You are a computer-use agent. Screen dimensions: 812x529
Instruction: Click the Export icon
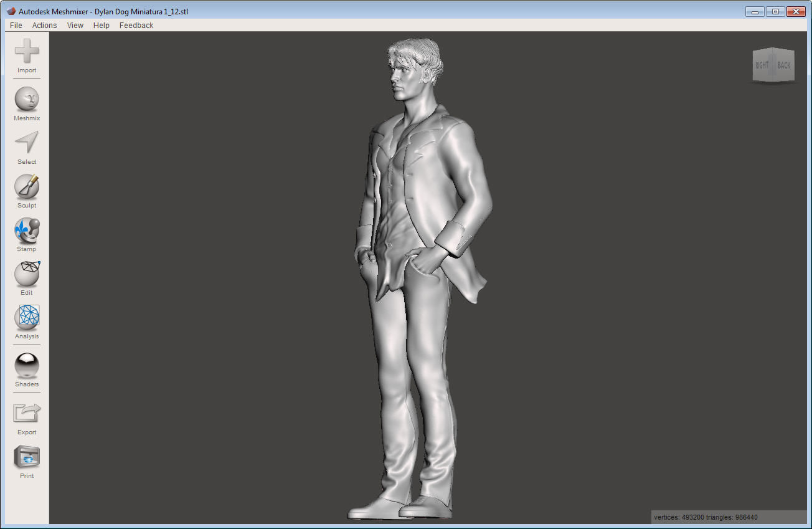click(27, 413)
